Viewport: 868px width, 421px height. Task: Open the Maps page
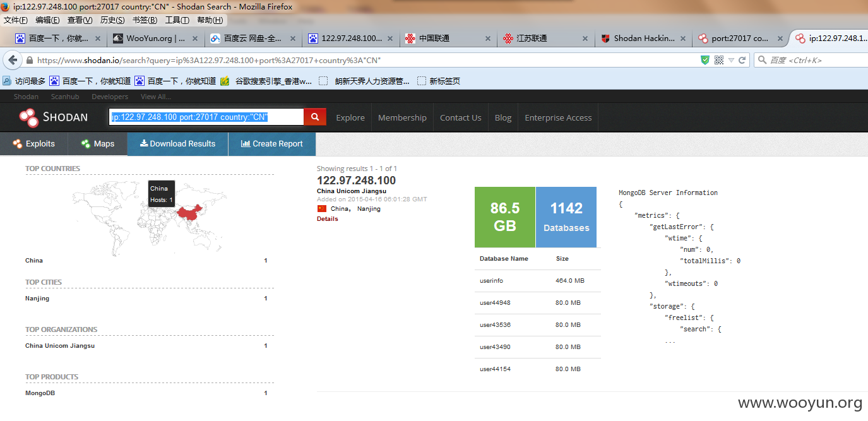[98, 144]
